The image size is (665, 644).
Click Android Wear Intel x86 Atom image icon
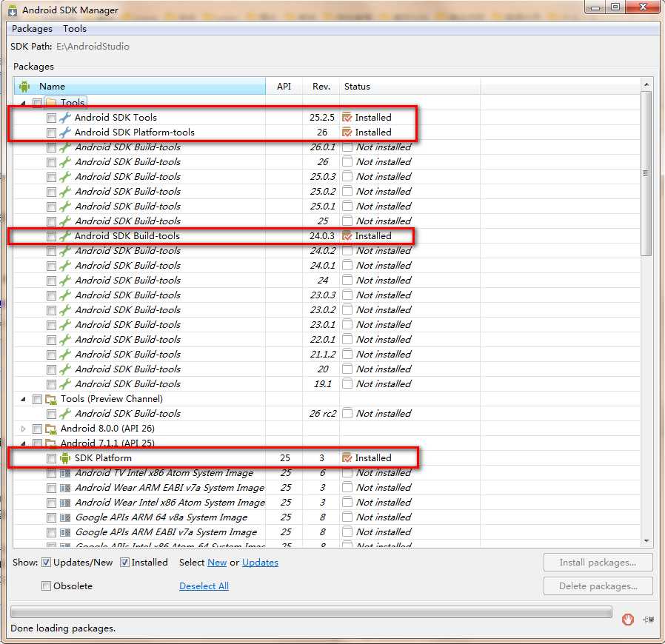tap(65, 503)
